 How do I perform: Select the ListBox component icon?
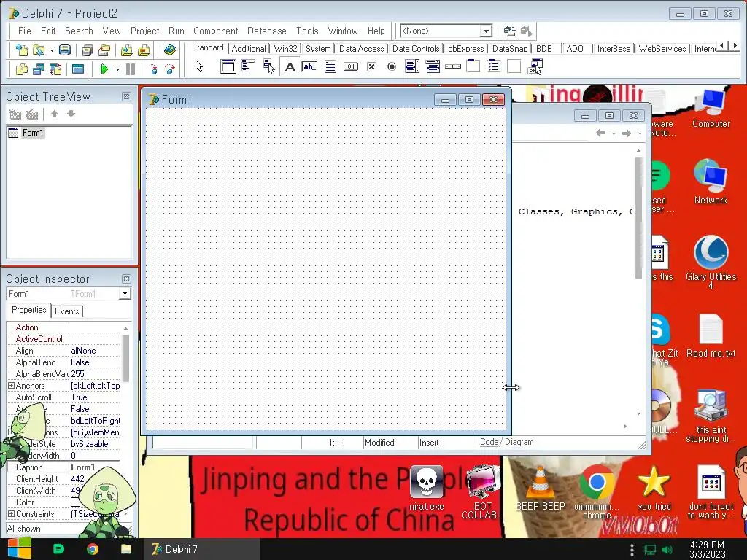click(x=412, y=66)
